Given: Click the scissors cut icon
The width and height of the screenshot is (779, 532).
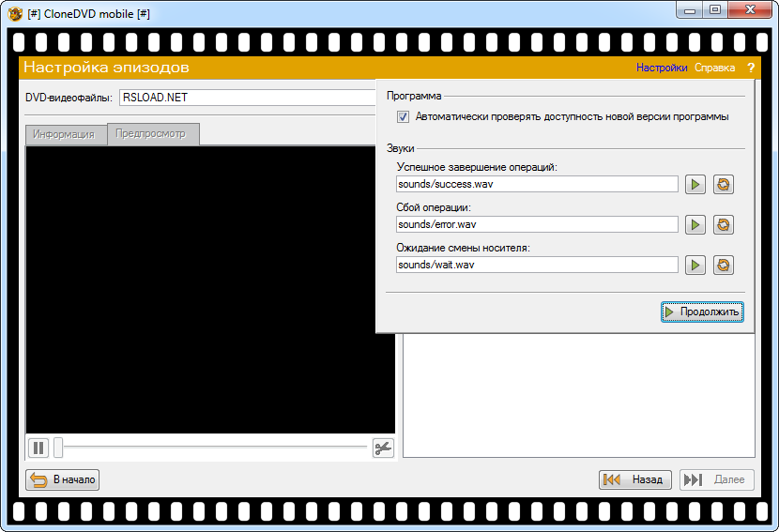Looking at the screenshot, I should click(x=383, y=448).
